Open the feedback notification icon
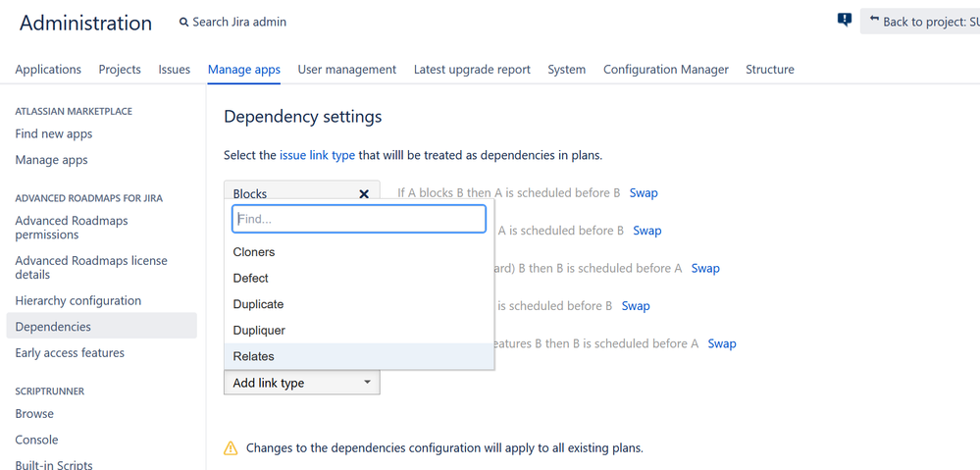The width and height of the screenshot is (980, 470). [x=845, y=20]
